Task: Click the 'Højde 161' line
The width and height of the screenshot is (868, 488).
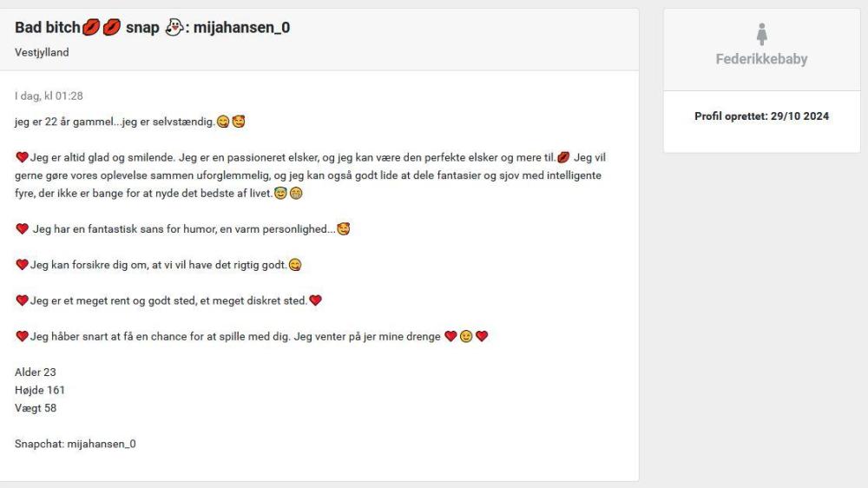Action: point(40,390)
